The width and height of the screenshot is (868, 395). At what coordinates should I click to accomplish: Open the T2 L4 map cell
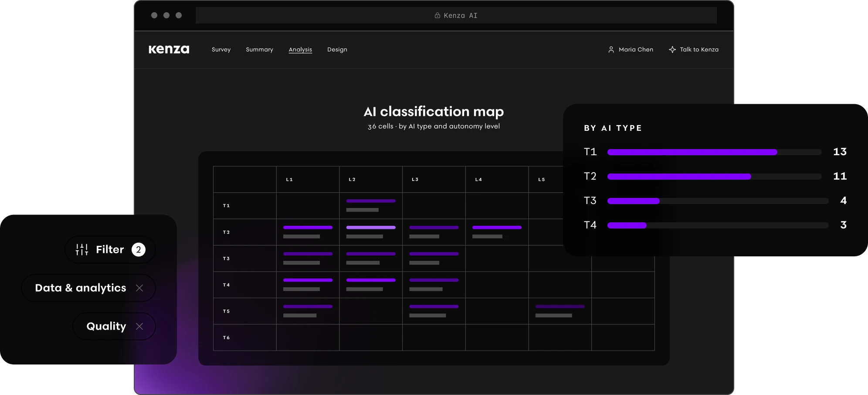click(497, 232)
